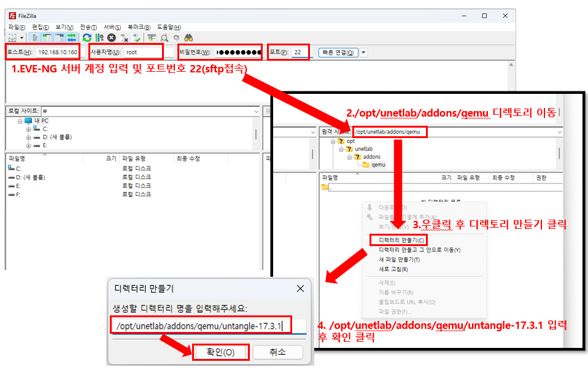The width and height of the screenshot is (588, 370).
Task: Refresh file and folder lists
Action: tap(87, 38)
